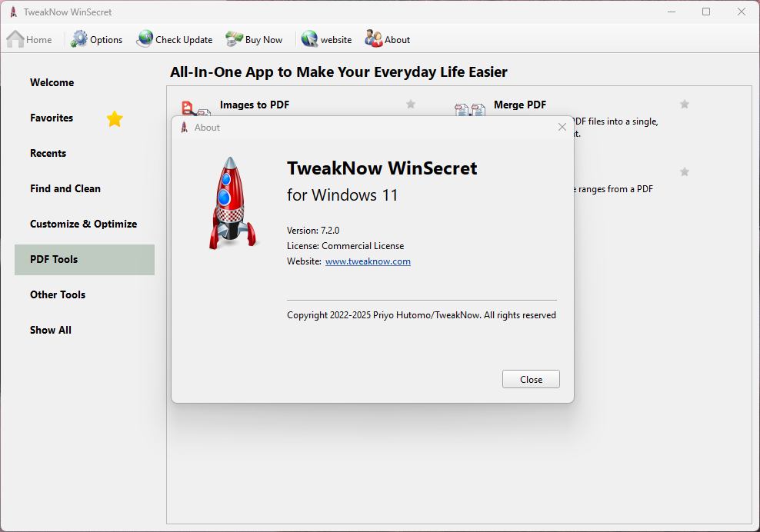Select Show All in the sidebar
Viewport: 760px width, 532px height.
coord(85,331)
